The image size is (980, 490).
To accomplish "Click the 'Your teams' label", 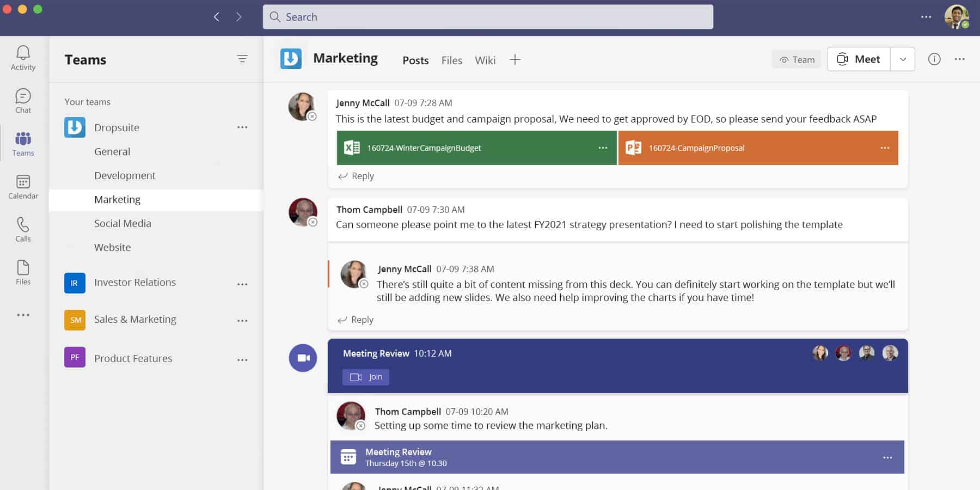I will coord(87,102).
